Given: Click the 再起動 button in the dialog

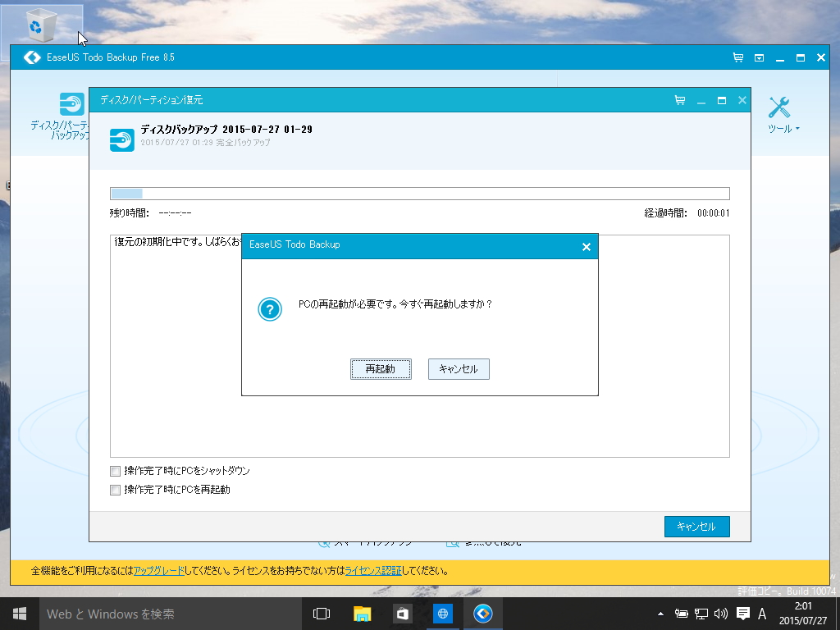Looking at the screenshot, I should [x=381, y=369].
